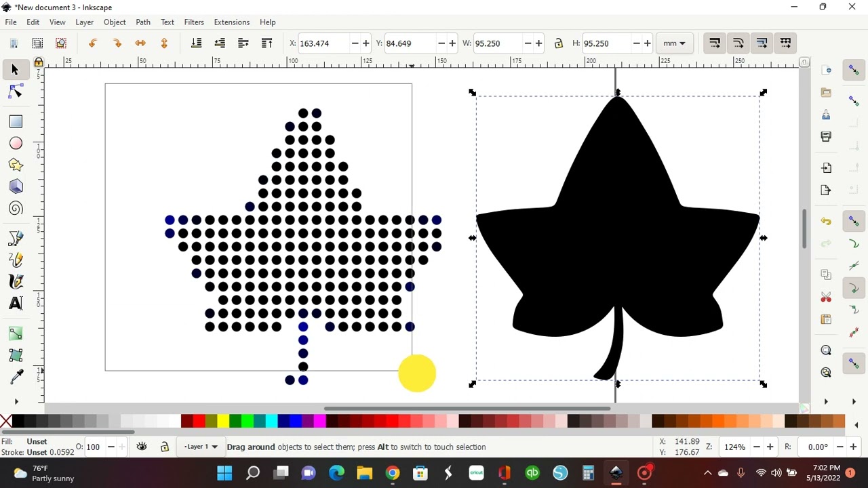Screen dimensions: 868x488
Task: Select the Selector arrow tool
Action: (x=16, y=70)
